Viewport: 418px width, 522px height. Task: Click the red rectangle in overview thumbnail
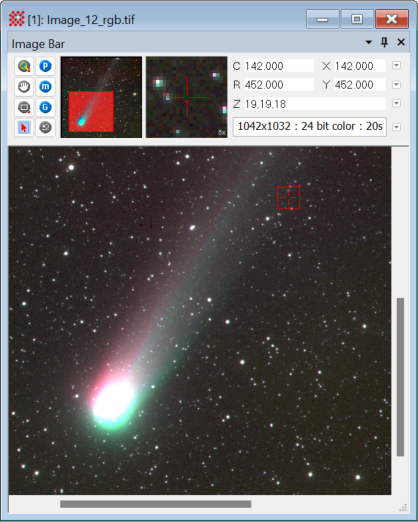click(x=91, y=111)
